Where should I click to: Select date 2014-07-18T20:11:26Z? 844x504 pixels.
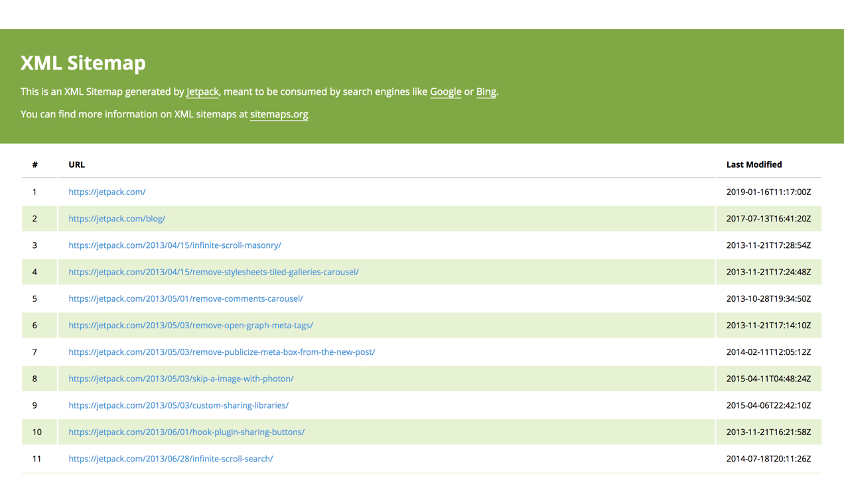[768, 458]
